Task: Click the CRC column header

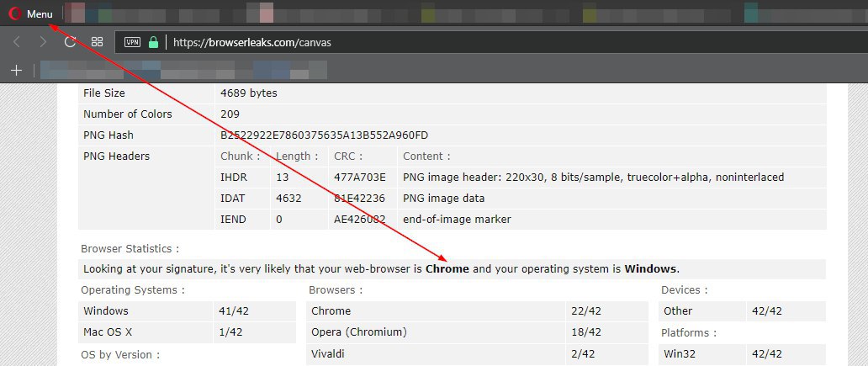Action: 348,156
